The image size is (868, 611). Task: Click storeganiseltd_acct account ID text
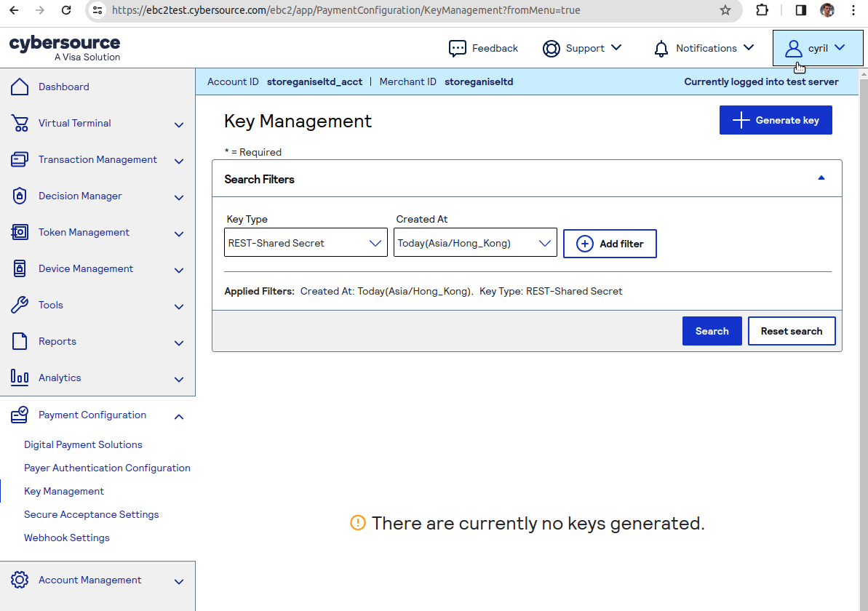coord(314,82)
